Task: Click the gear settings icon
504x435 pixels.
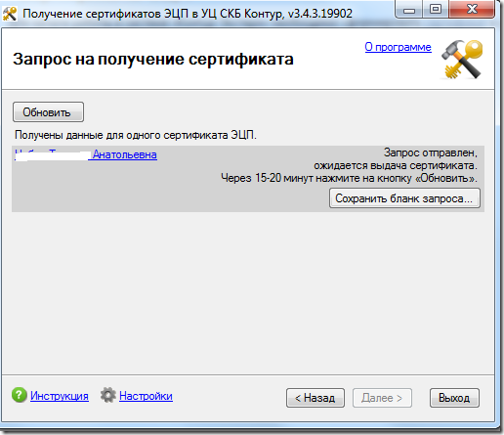Action: (x=108, y=395)
